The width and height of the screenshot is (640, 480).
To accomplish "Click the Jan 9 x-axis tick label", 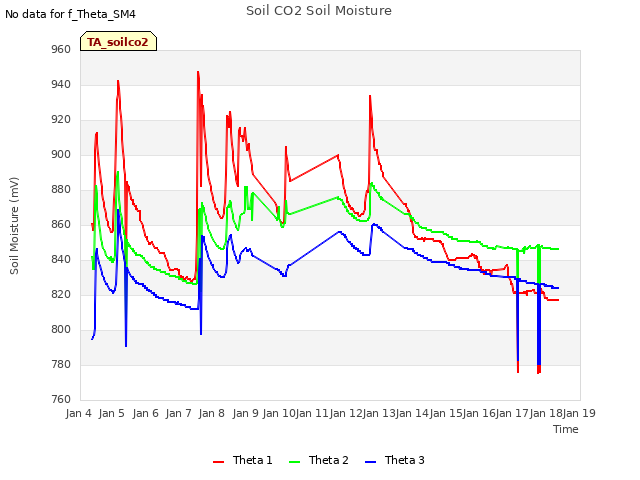I will (245, 413).
